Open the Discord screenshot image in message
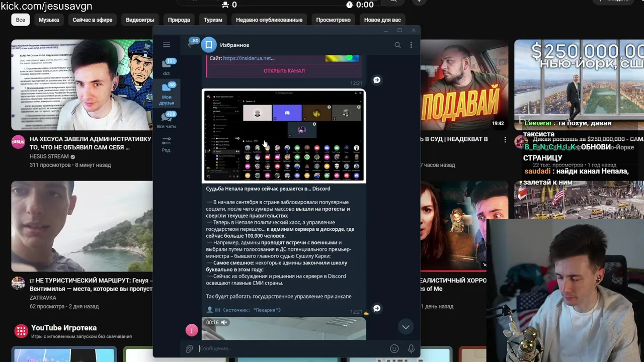Viewport: 644px width, 362px height. (x=284, y=136)
